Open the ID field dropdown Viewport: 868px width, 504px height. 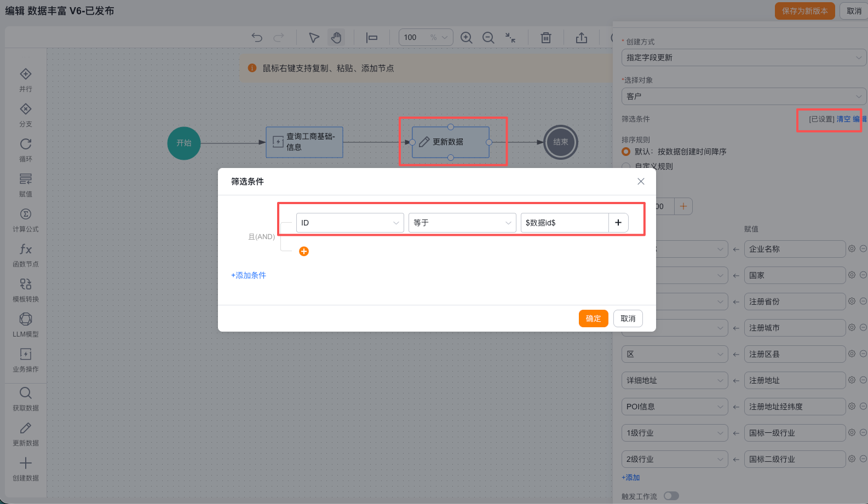pyautogui.click(x=350, y=223)
